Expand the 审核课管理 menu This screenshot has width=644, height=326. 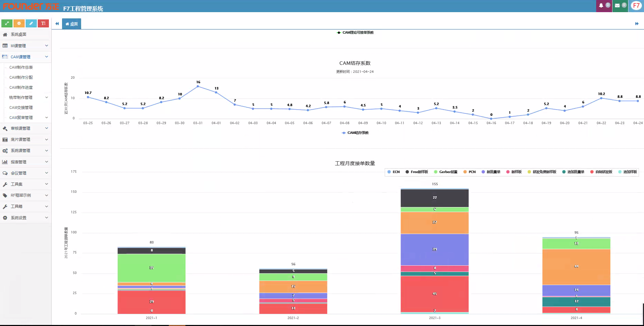25,128
